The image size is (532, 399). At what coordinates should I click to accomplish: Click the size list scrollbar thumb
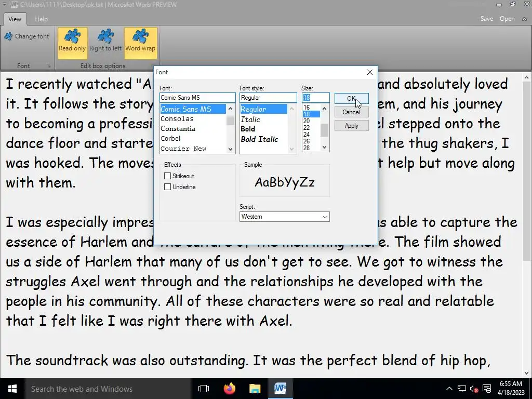324,130
